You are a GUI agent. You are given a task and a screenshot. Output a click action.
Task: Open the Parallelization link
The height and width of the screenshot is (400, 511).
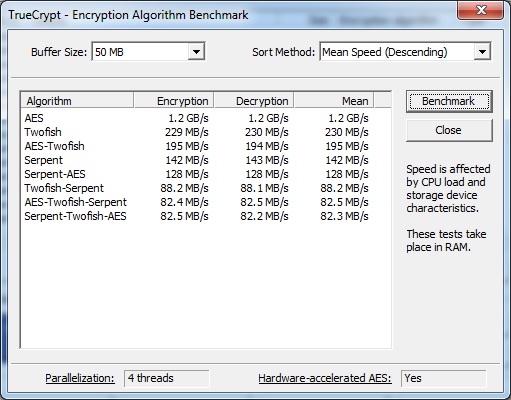(80, 378)
